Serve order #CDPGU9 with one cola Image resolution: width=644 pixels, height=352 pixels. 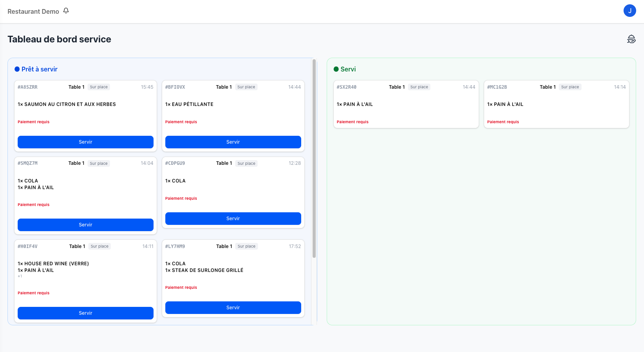[233, 219]
